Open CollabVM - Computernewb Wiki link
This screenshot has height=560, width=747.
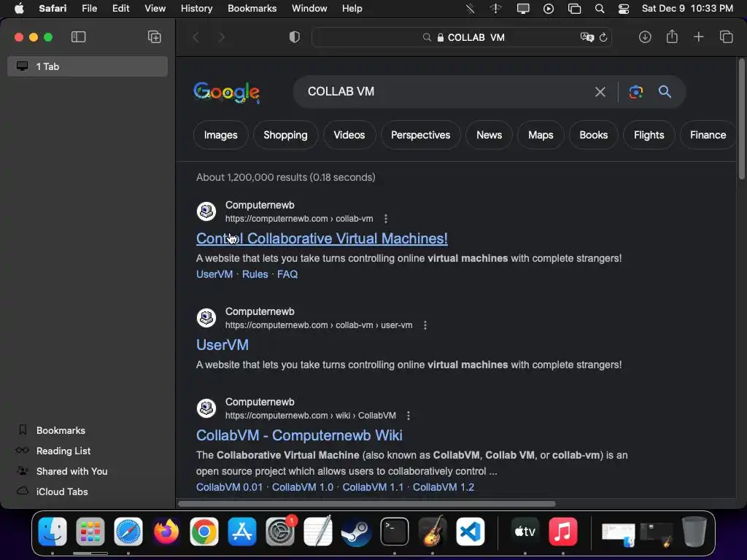299,435
